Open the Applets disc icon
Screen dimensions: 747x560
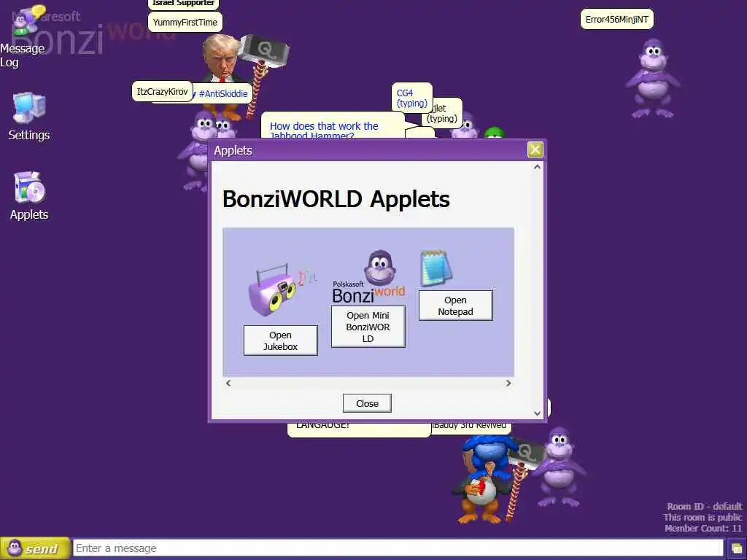(29, 187)
